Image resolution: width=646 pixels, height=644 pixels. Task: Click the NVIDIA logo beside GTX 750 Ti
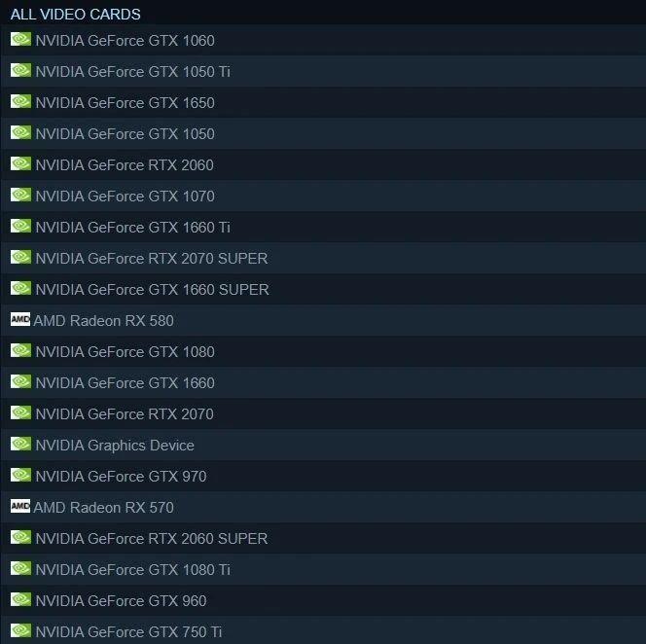pos(20,630)
